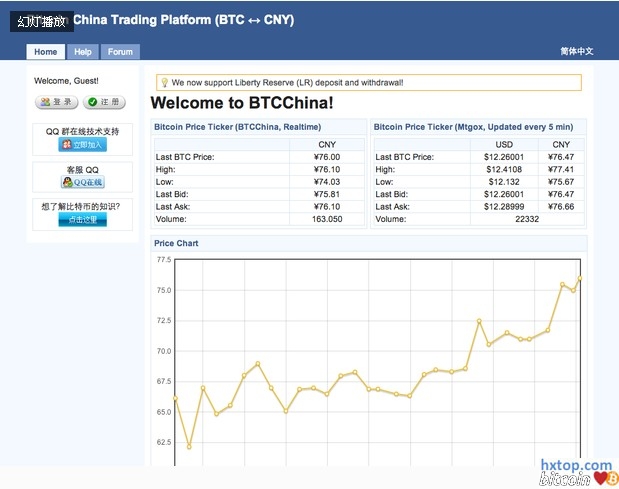This screenshot has height=489, width=619.
Task: Click the BTCChina Realtime price ticker header
Action: 238,127
